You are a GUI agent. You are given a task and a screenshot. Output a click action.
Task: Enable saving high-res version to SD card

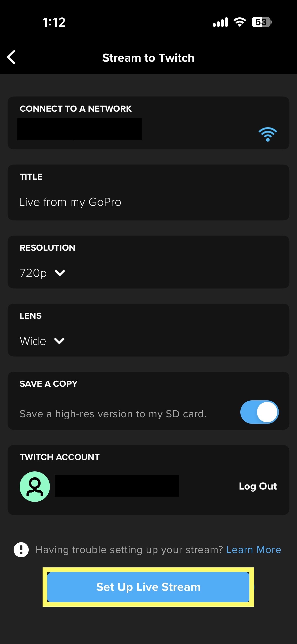pyautogui.click(x=259, y=412)
